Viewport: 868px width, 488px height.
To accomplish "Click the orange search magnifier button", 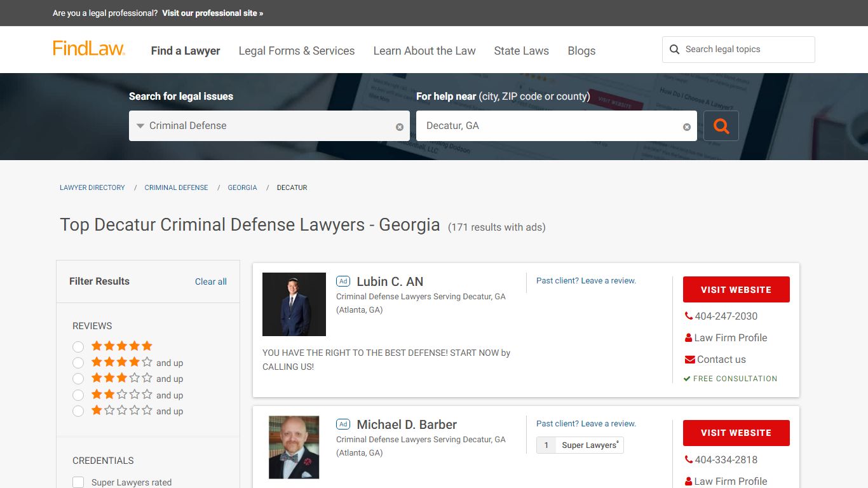I will tap(721, 126).
